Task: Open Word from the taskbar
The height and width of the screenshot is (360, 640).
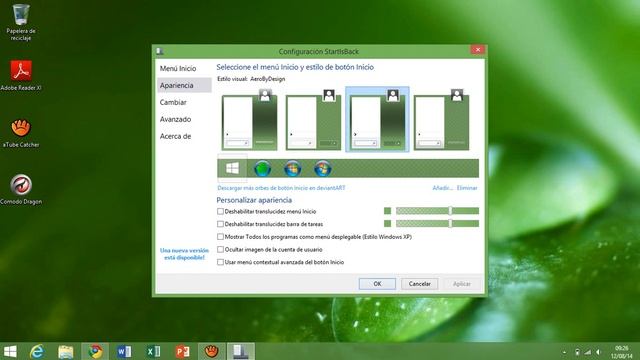Action: pyautogui.click(x=124, y=351)
